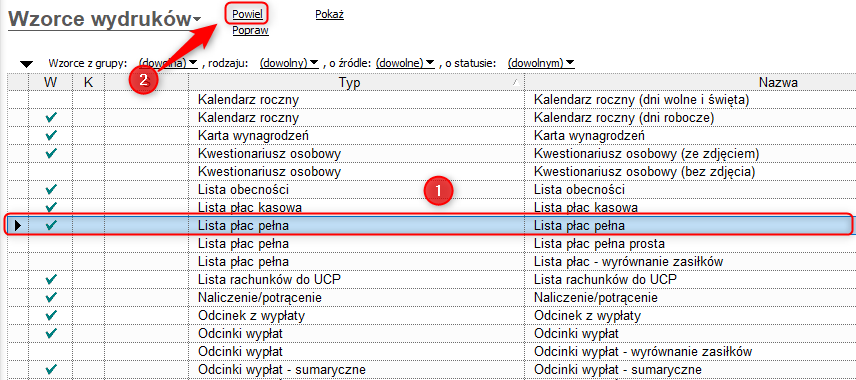The width and height of the screenshot is (856, 380).
Task: Toggle W checkmark for Karta wynagrodzeń
Action: pyautogui.click(x=51, y=135)
